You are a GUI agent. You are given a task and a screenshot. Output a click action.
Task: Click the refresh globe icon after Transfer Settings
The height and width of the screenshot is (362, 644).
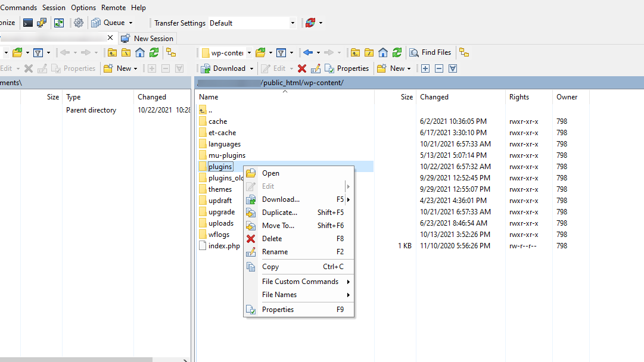click(x=310, y=23)
